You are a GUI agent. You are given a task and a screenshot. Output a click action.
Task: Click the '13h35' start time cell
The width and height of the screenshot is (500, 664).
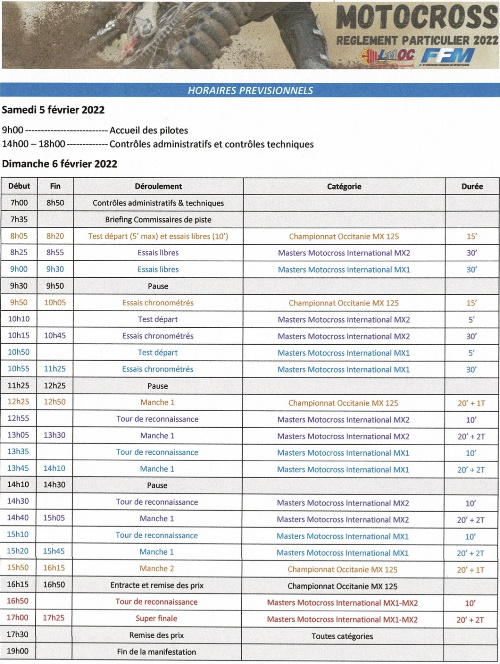tap(18, 451)
